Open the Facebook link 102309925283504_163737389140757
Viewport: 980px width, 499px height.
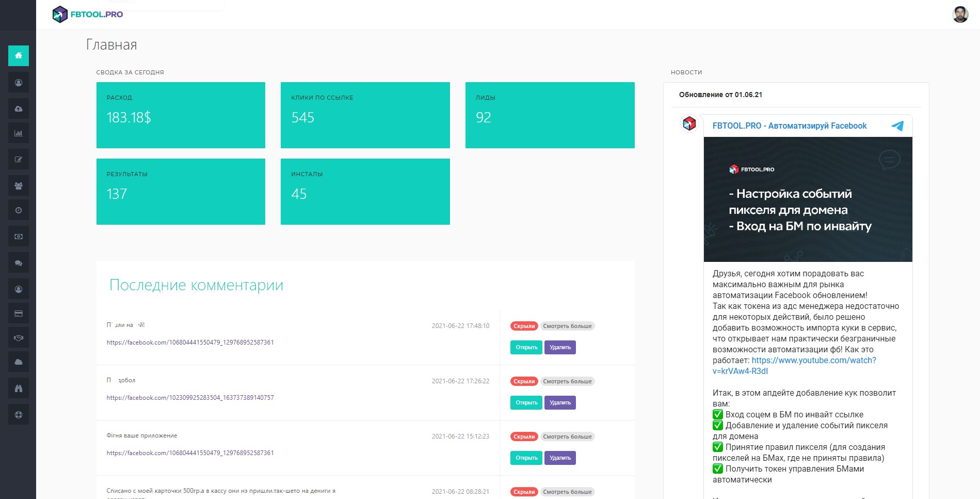(x=190, y=398)
